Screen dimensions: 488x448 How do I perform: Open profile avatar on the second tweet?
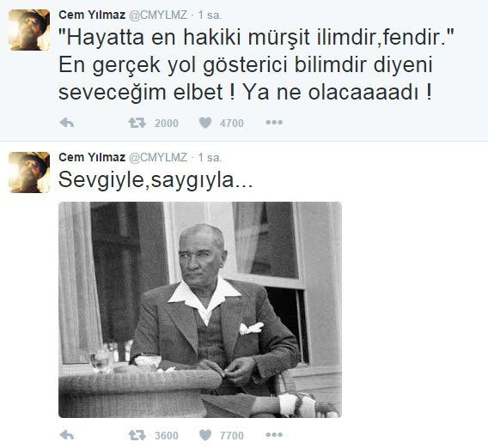[x=29, y=173]
